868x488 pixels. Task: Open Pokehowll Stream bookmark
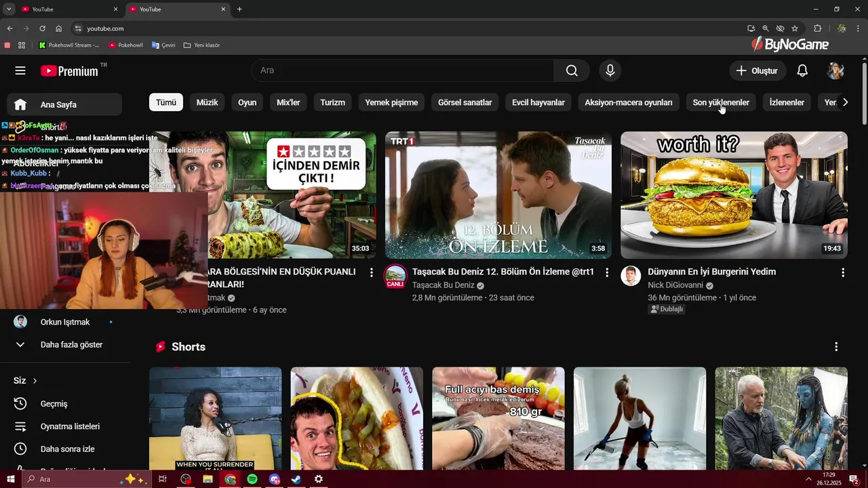click(69, 45)
